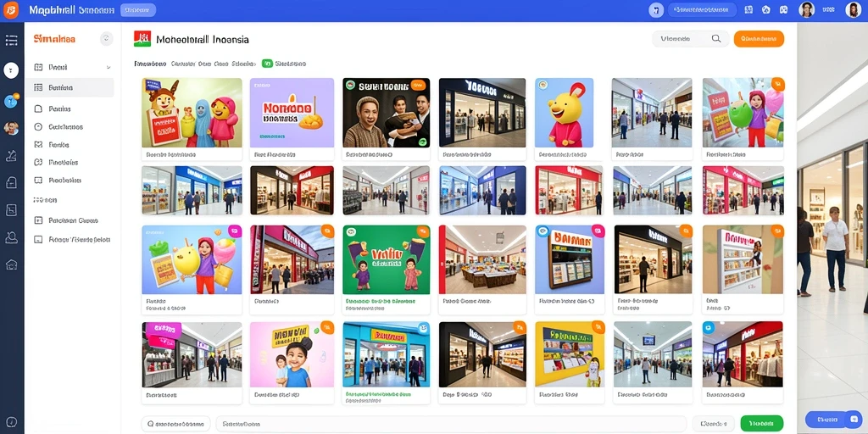Expand the first sidebar item via its chevron
868x434 pixels.
(x=108, y=68)
